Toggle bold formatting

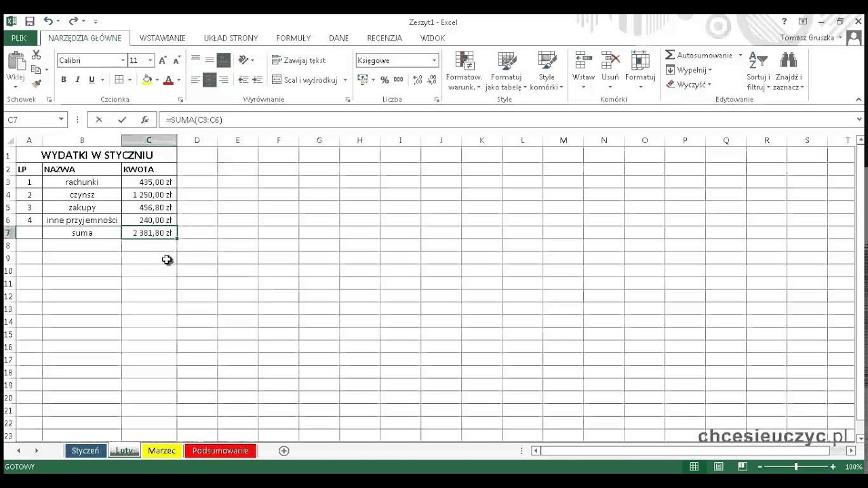pyautogui.click(x=64, y=80)
